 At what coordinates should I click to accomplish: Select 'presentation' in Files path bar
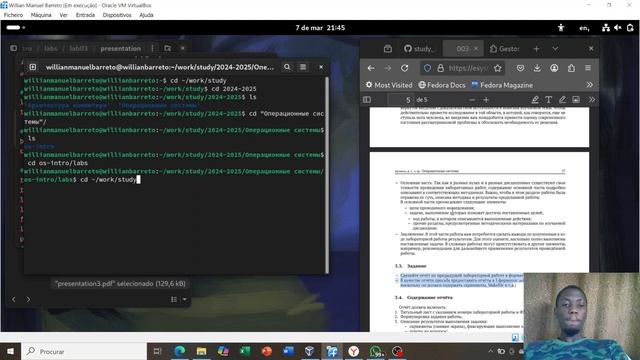tap(120, 48)
